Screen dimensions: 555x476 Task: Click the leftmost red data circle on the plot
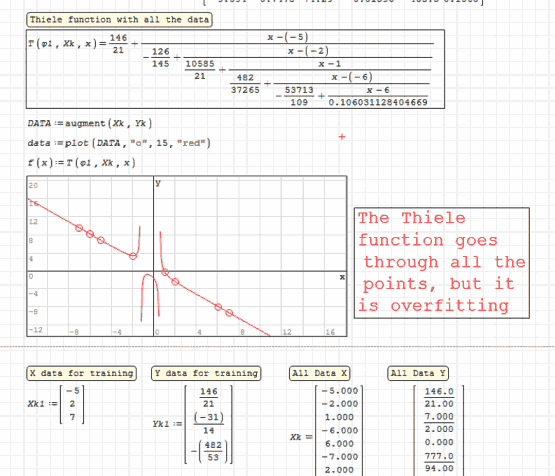pos(79,228)
